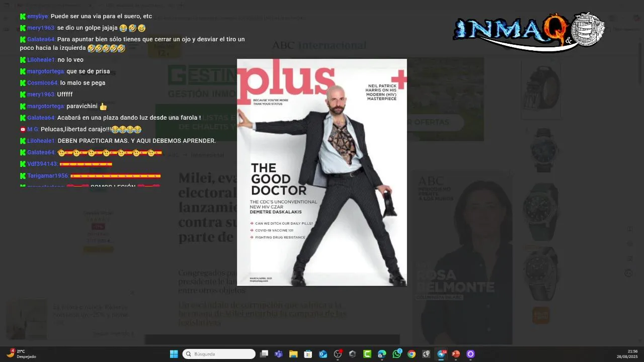Open WhatsApp from the taskbar

coord(397,354)
